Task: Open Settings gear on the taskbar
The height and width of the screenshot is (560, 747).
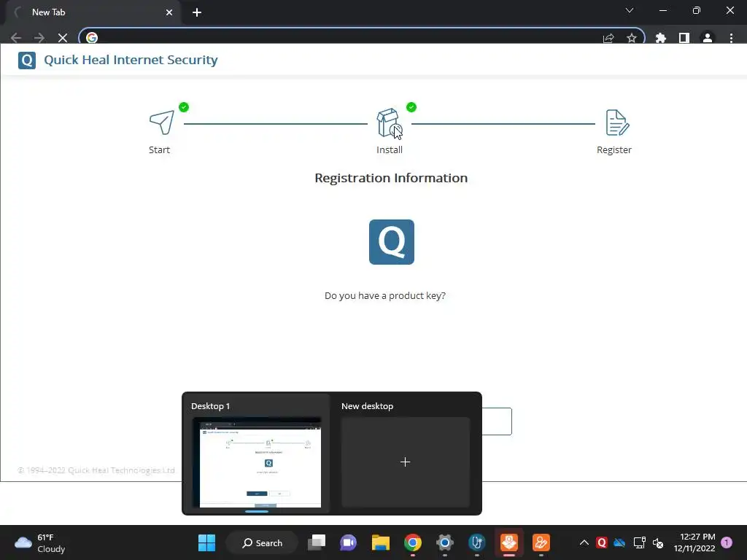Action: tap(444, 542)
